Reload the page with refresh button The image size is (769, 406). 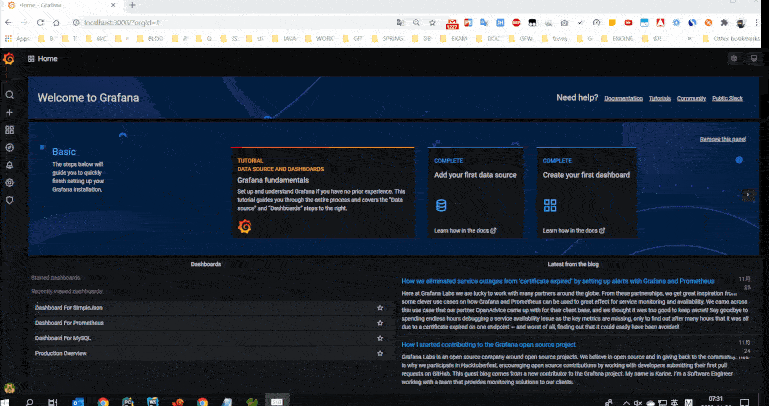point(40,23)
